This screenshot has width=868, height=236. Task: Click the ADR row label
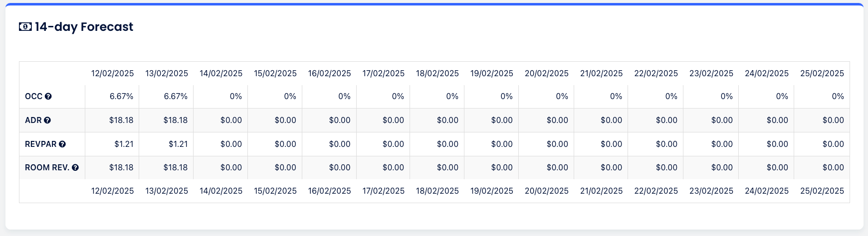[33, 120]
